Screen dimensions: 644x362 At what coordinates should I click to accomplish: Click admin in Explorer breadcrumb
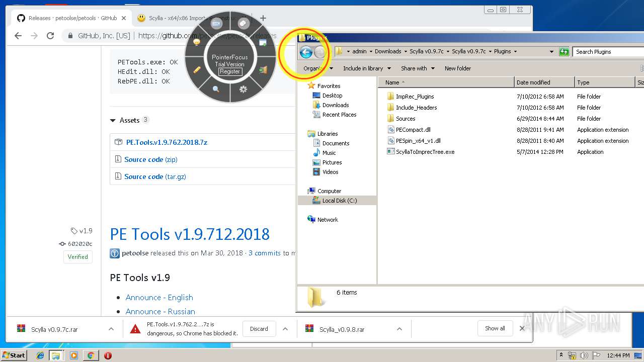pos(359,51)
